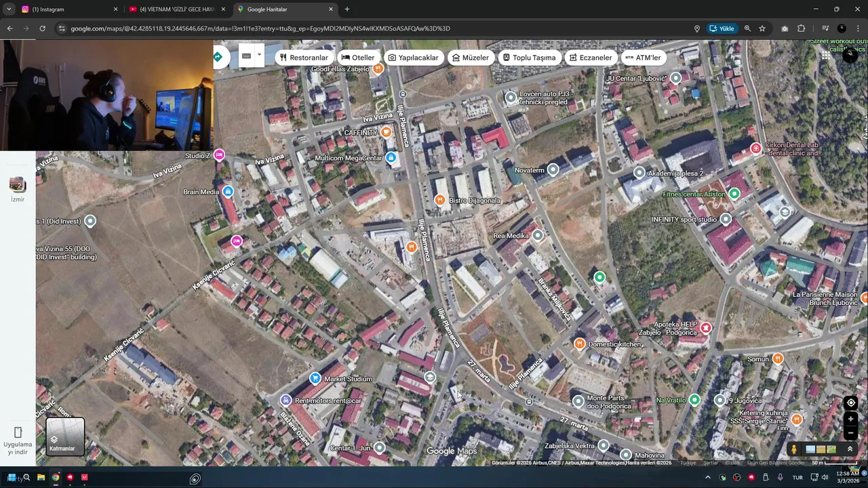Click the JU Centar "Ljubović" marker
The height and width of the screenshot is (488, 868).
(x=675, y=79)
